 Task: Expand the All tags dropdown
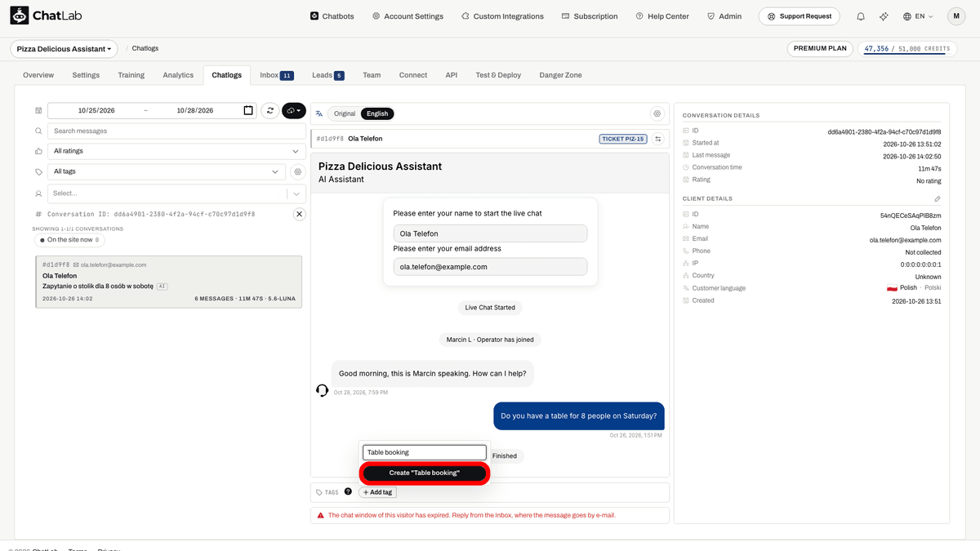(x=167, y=172)
